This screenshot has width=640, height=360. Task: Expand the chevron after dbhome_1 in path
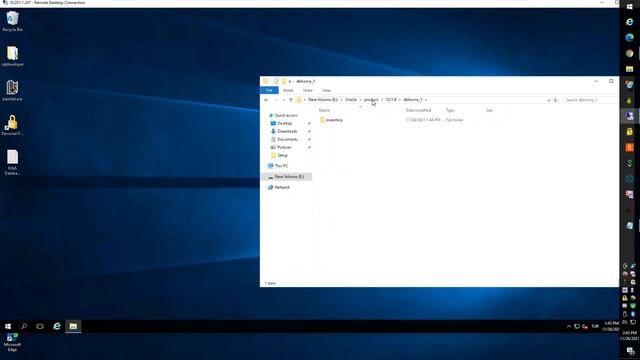coord(426,100)
